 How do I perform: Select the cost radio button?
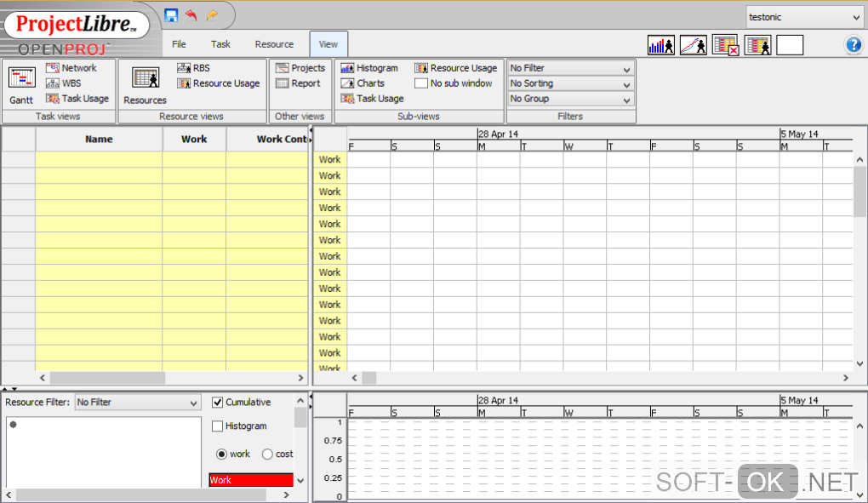(x=267, y=454)
